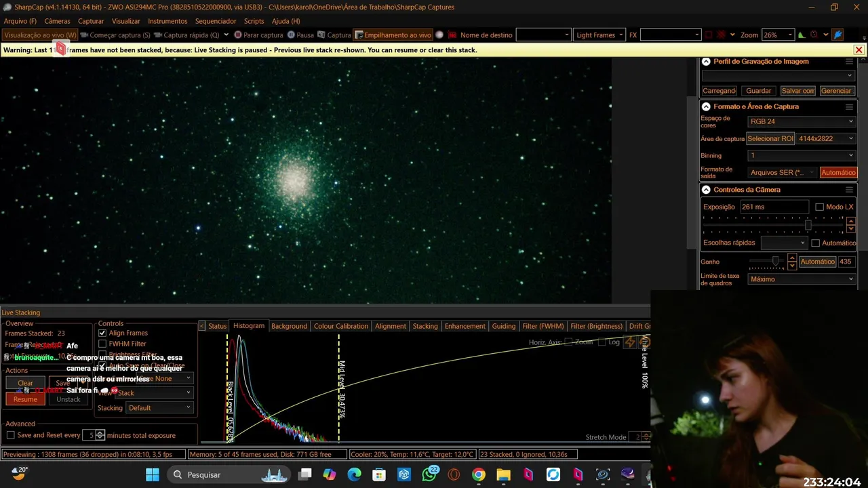Viewport: 868px width, 488px height.
Task: Open menu icon of Formato e Área panel
Action: point(849,106)
